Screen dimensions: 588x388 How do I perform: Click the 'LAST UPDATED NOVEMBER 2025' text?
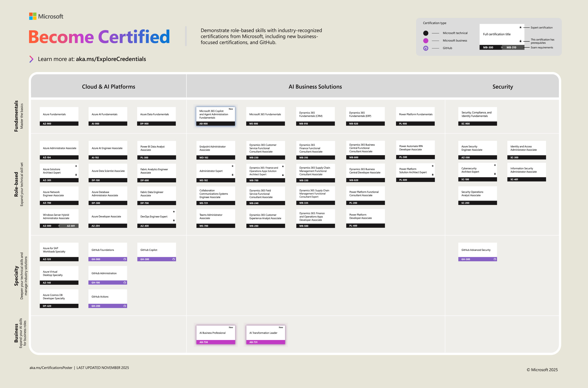point(103,368)
